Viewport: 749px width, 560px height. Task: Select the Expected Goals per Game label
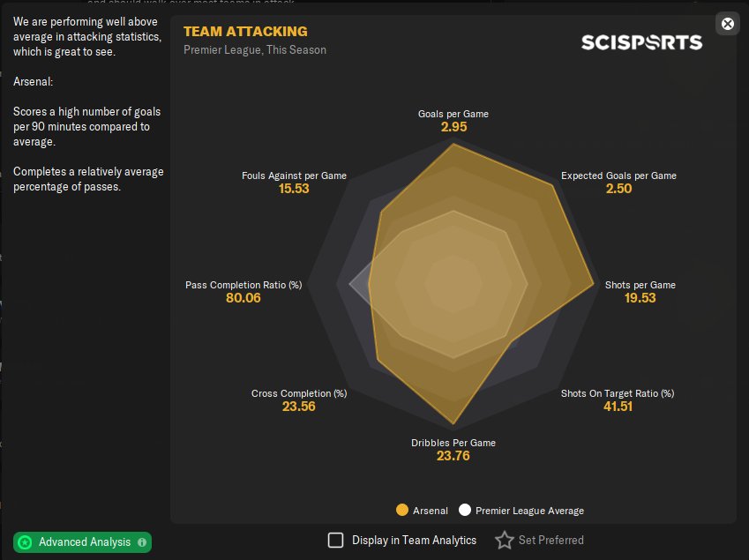coord(618,175)
